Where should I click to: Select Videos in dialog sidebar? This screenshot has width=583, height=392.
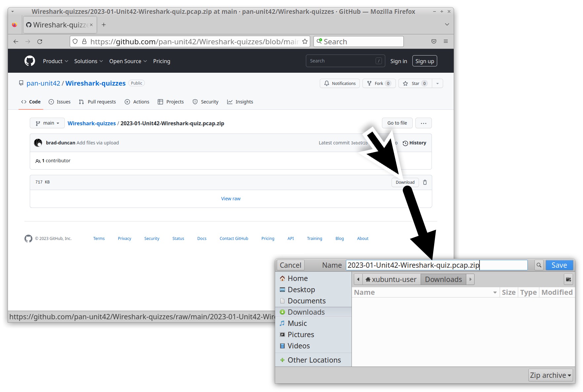pos(313,346)
